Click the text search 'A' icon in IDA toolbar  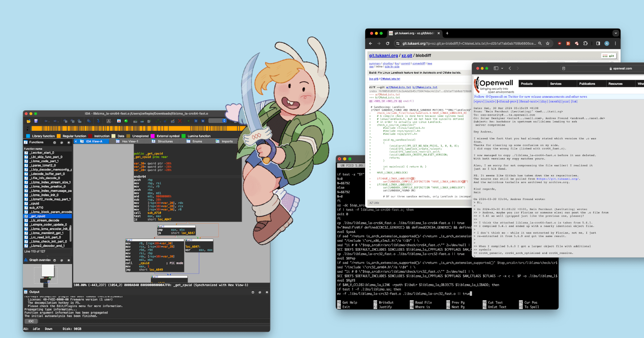[108, 121]
